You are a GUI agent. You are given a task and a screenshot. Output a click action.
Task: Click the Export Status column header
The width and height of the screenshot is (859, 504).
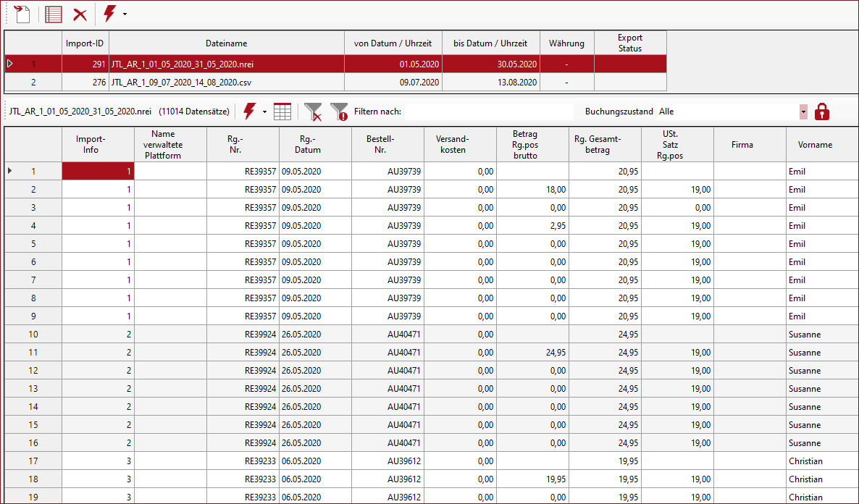(x=629, y=43)
